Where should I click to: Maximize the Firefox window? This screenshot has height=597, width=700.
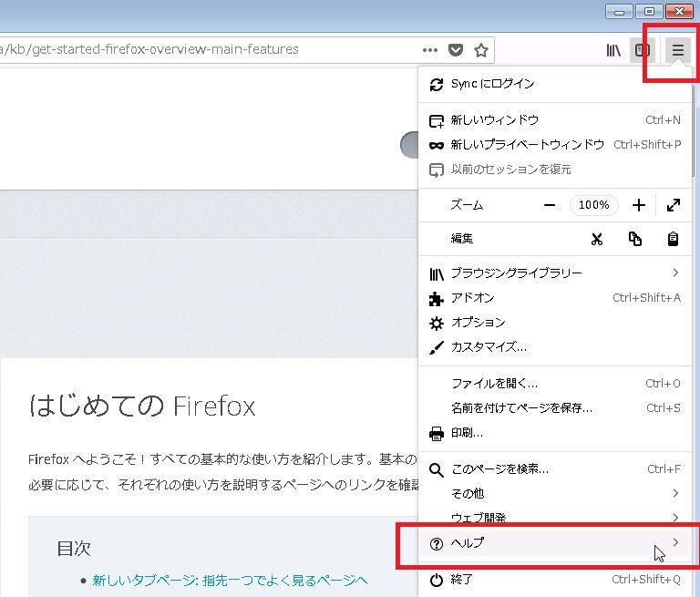pos(649,11)
